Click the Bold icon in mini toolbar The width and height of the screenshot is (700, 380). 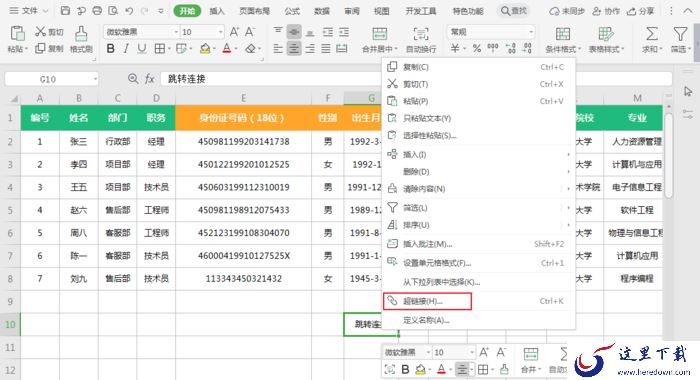coord(405,369)
